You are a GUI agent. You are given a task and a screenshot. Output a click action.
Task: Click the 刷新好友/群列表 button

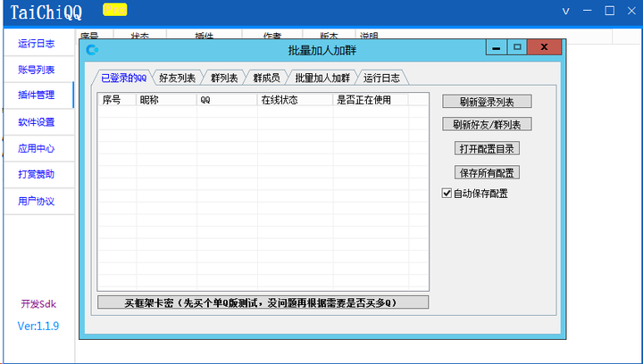pos(487,125)
